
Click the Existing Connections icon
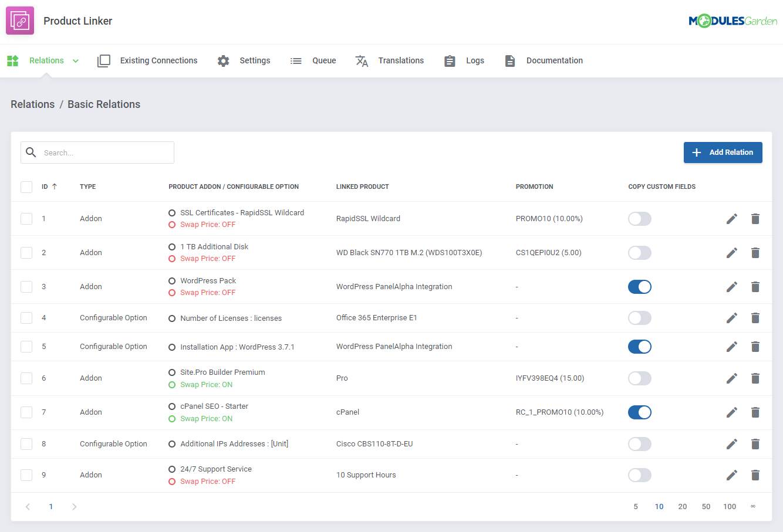(104, 61)
